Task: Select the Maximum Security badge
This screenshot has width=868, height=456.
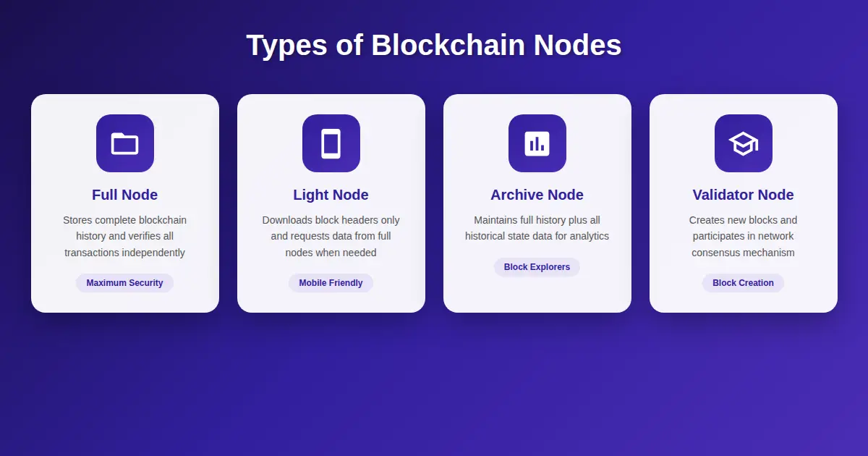Action: [x=124, y=283]
